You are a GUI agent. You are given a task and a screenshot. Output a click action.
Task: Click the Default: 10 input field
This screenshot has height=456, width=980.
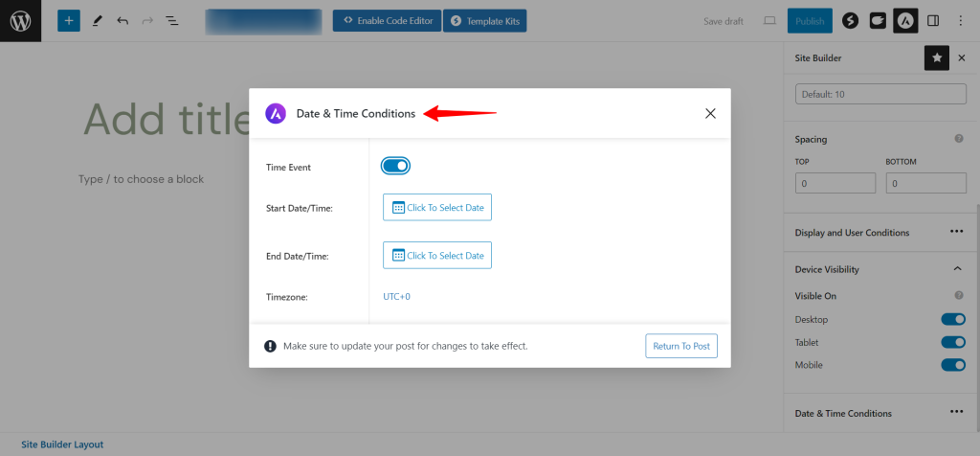pyautogui.click(x=880, y=94)
